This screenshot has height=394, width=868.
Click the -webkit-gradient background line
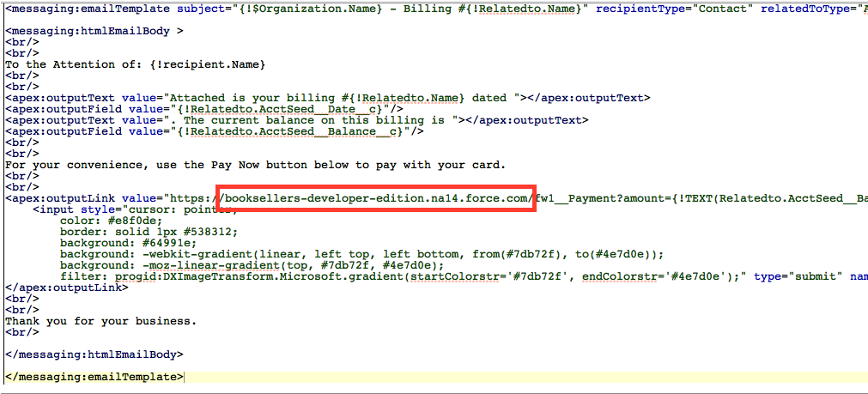point(361,253)
